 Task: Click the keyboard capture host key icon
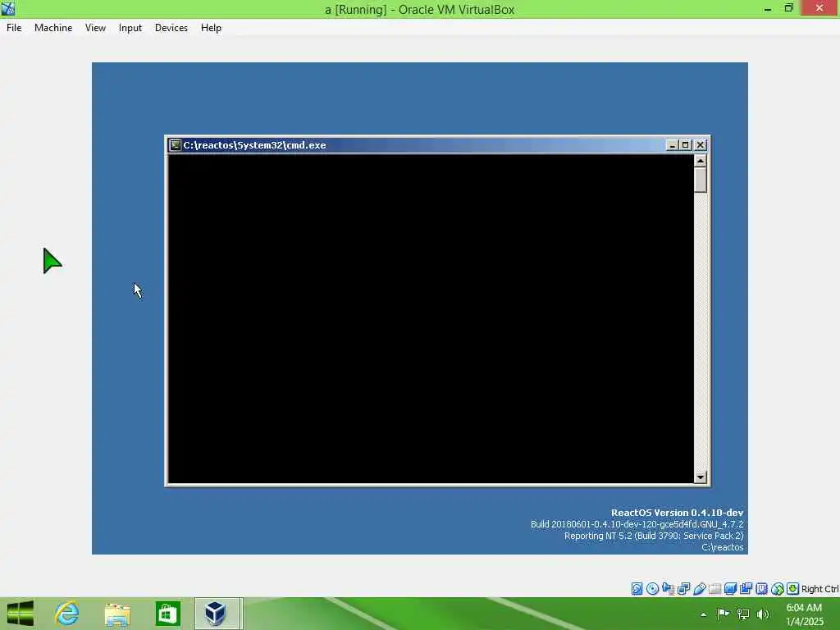coord(793,589)
